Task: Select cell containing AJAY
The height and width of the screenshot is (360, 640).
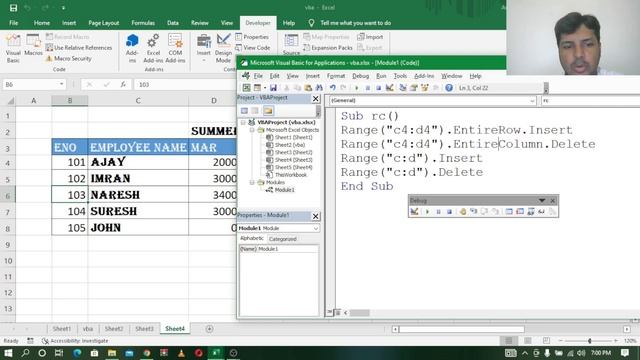Action: [138, 162]
